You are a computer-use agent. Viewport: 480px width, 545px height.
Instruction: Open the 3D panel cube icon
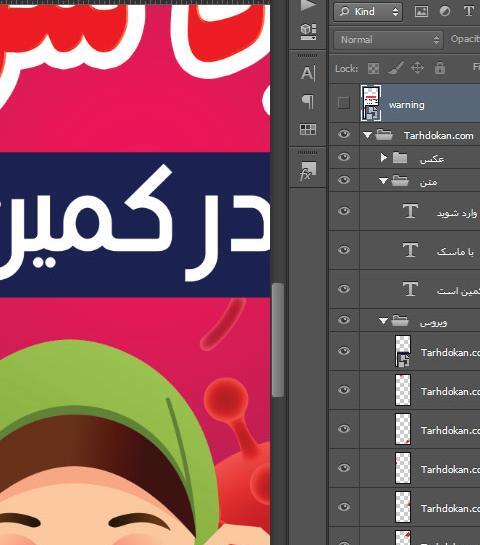tap(308, 32)
